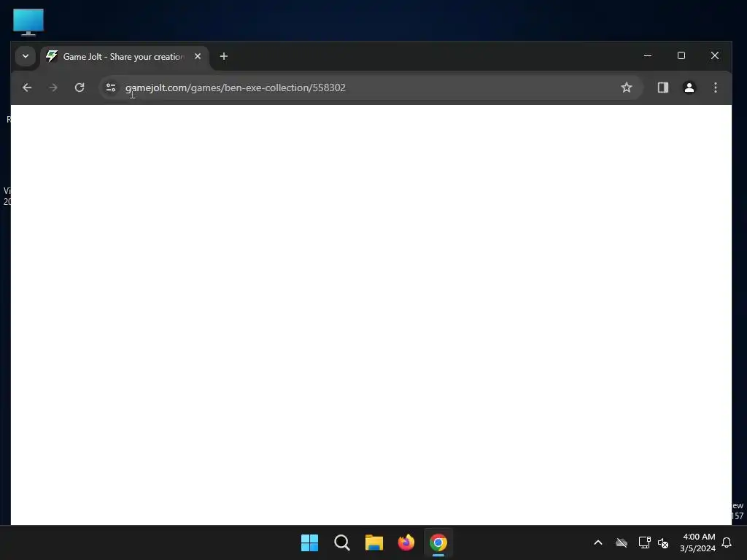Show hidden system tray icons
The height and width of the screenshot is (560, 747).
[598, 542]
